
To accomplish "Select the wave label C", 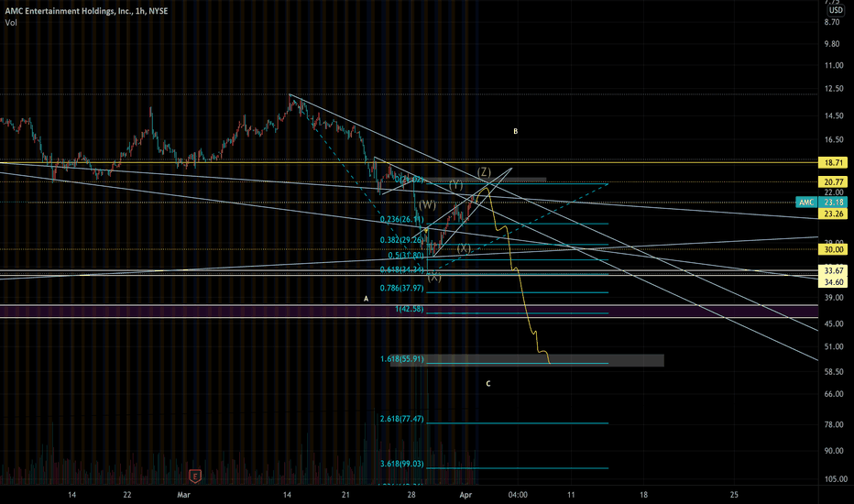I will click(x=488, y=384).
